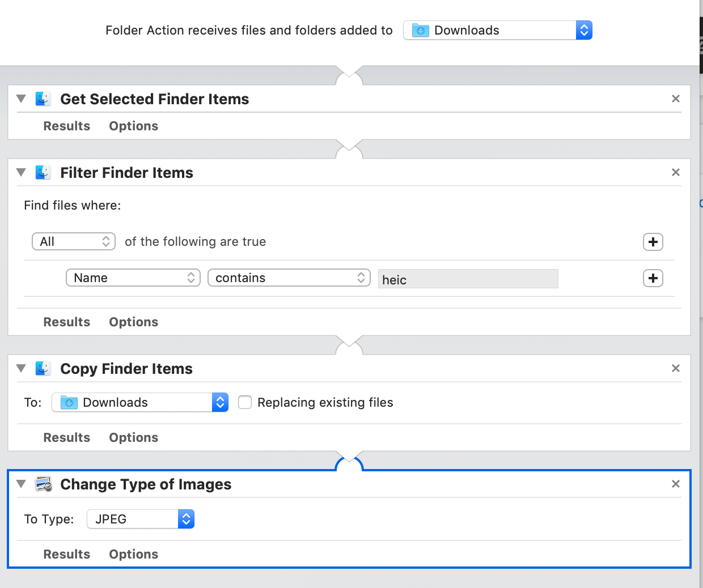Screen dimensions: 703x588
Task: Remove the Get Selected Finder Items action
Action: click(675, 99)
